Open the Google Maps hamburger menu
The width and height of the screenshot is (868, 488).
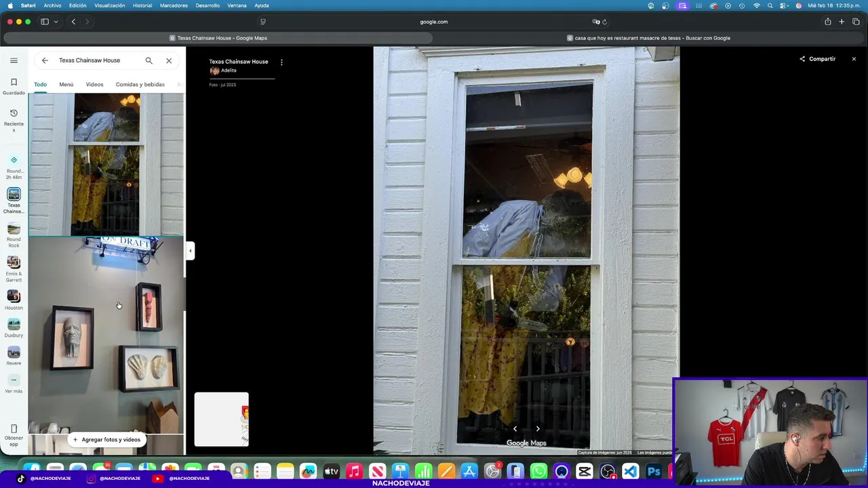14,60
